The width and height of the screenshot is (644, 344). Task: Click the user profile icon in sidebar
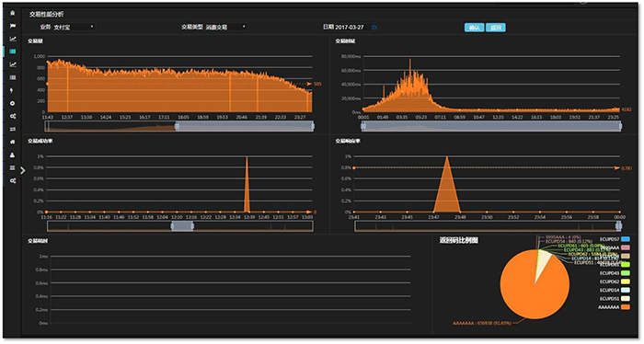pos(13,155)
